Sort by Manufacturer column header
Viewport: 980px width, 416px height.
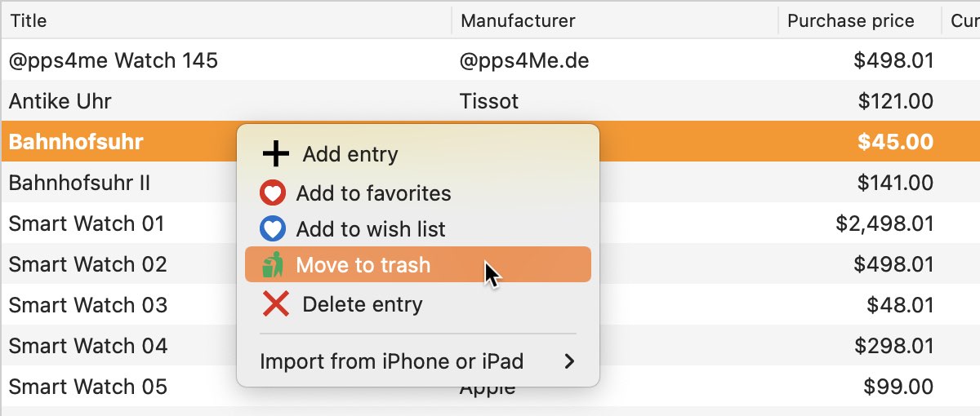[x=518, y=20]
